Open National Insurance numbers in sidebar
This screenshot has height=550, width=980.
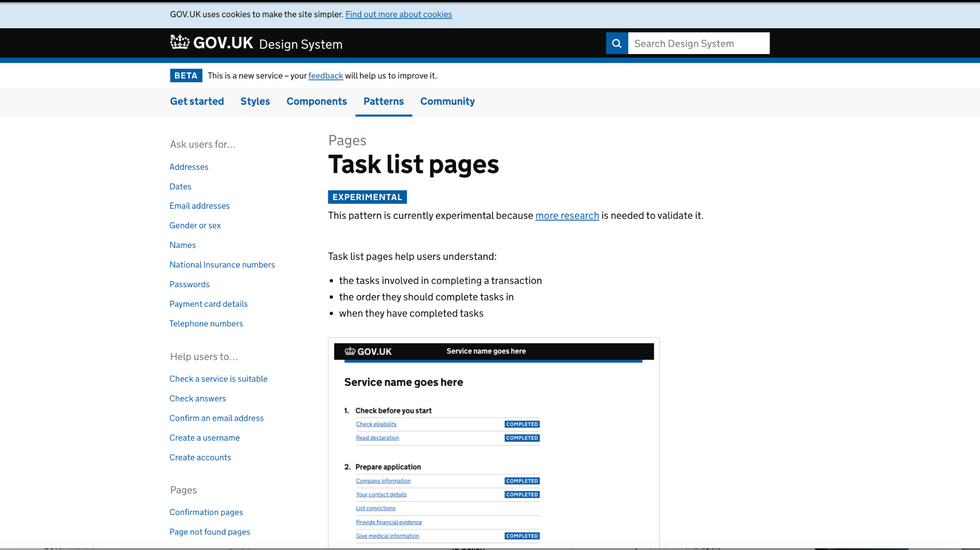(222, 265)
